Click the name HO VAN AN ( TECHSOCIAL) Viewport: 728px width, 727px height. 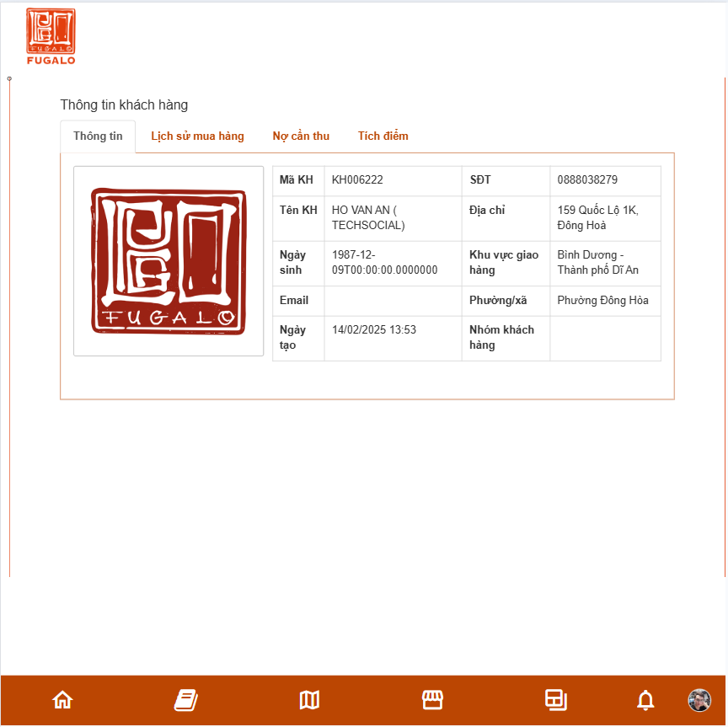coord(368,217)
